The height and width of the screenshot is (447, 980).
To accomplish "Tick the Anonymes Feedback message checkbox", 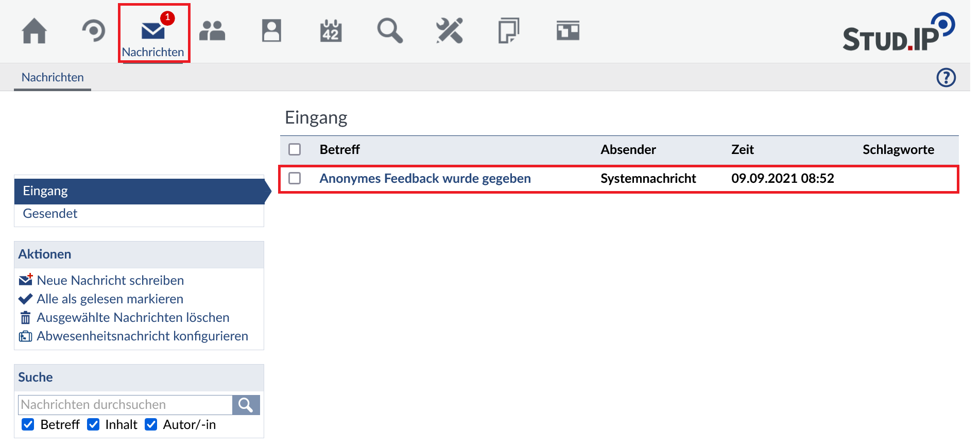I will point(295,178).
